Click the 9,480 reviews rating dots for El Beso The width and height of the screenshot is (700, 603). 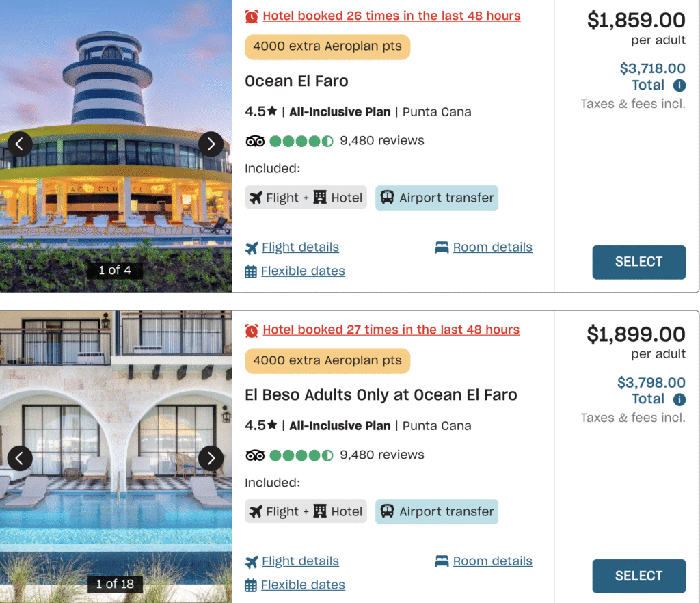point(301,454)
